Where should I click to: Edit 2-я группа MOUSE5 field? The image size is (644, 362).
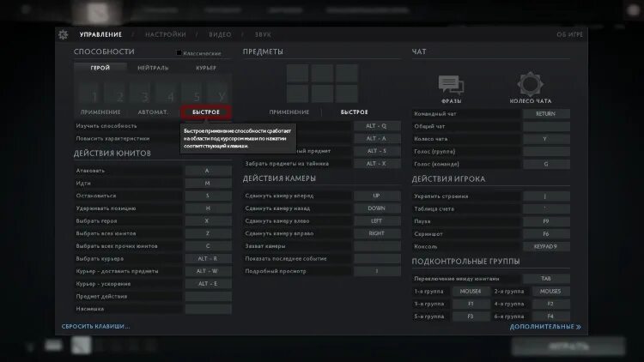[550, 291]
